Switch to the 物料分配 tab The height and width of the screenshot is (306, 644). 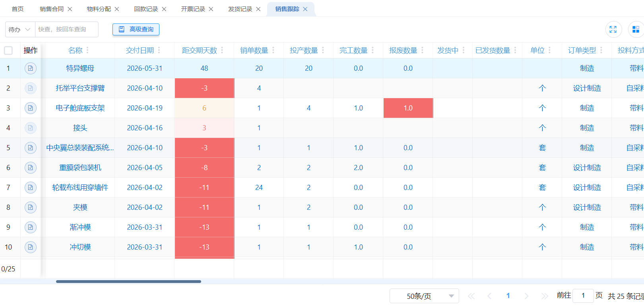tap(99, 9)
